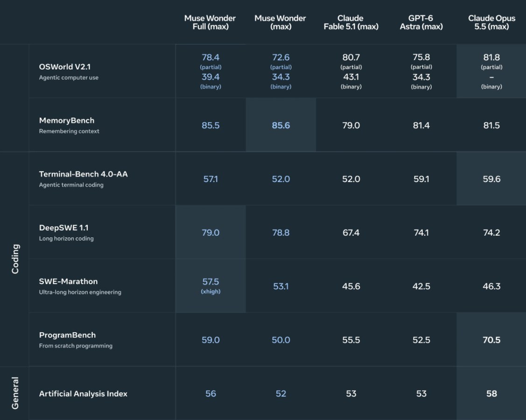Select the 58 Artificial Analysis Index score

click(491, 393)
